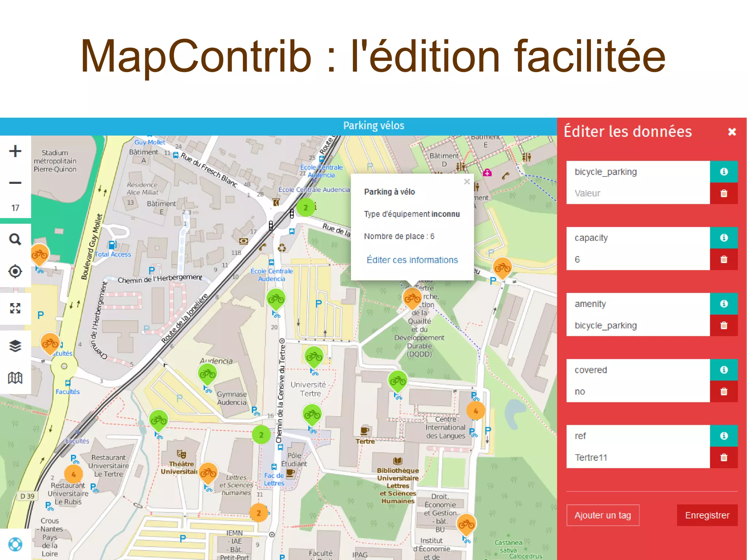Close the Éditer les données panel
This screenshot has width=747, height=560.
(732, 132)
